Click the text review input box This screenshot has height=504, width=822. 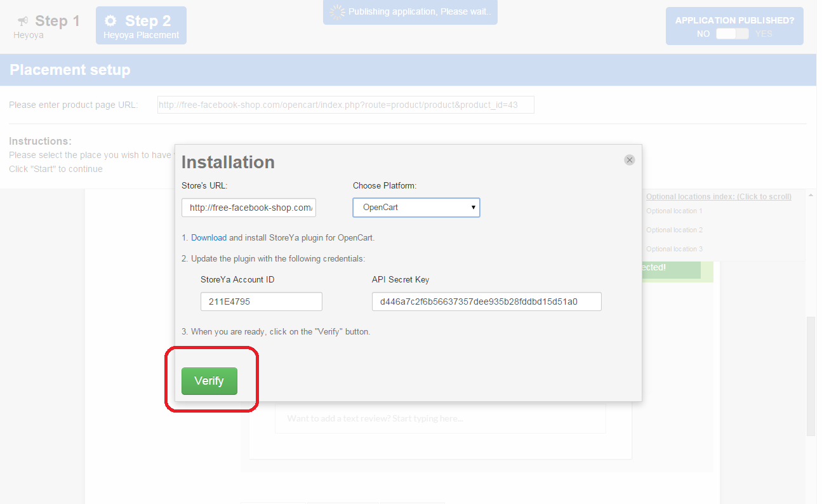[x=439, y=419]
